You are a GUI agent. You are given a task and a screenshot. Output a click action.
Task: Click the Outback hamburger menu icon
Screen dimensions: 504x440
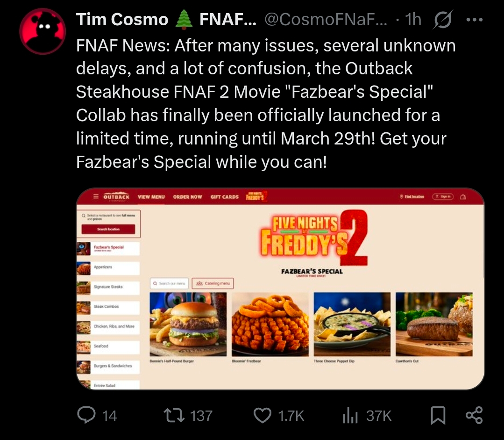pos(96,197)
